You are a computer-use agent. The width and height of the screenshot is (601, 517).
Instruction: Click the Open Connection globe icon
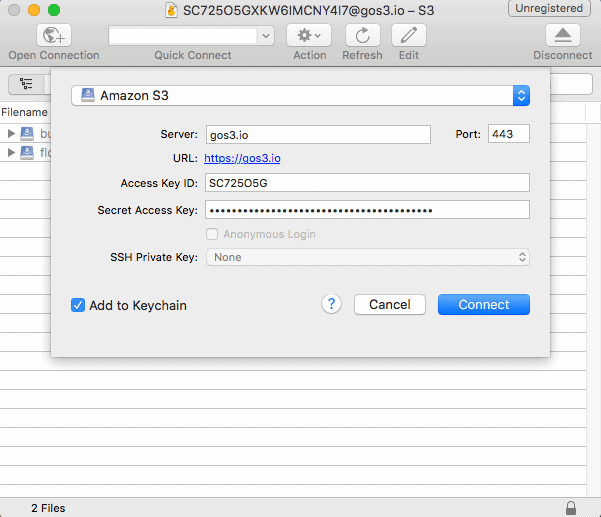pos(54,35)
